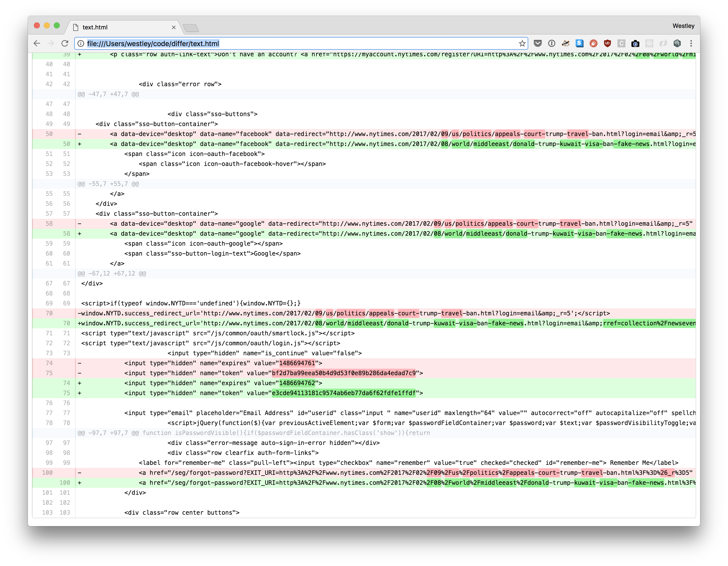Viewport: 728px width, 566px height.
Task: Click the @@ -67,12 +67,12 @@ hunk header
Action: (x=112, y=274)
